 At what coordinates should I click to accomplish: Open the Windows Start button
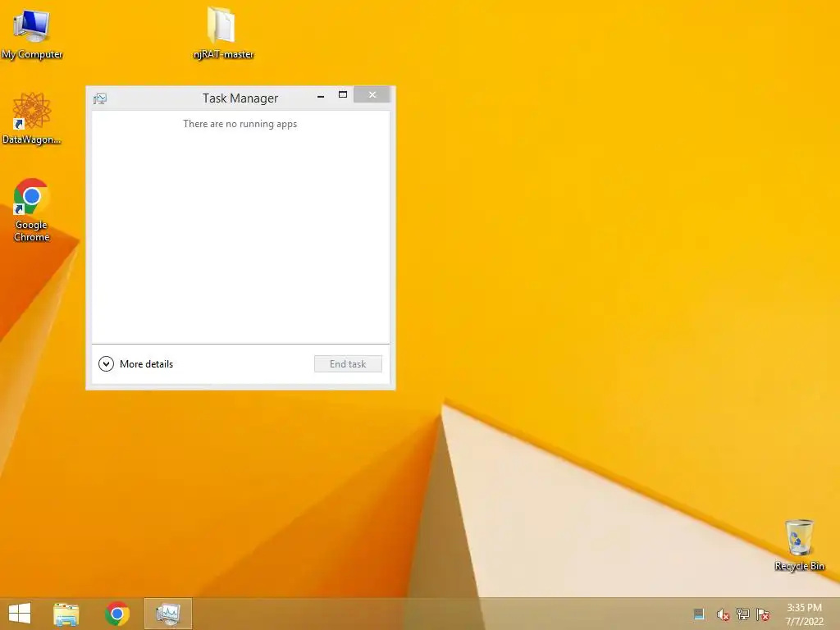pyautogui.click(x=20, y=614)
